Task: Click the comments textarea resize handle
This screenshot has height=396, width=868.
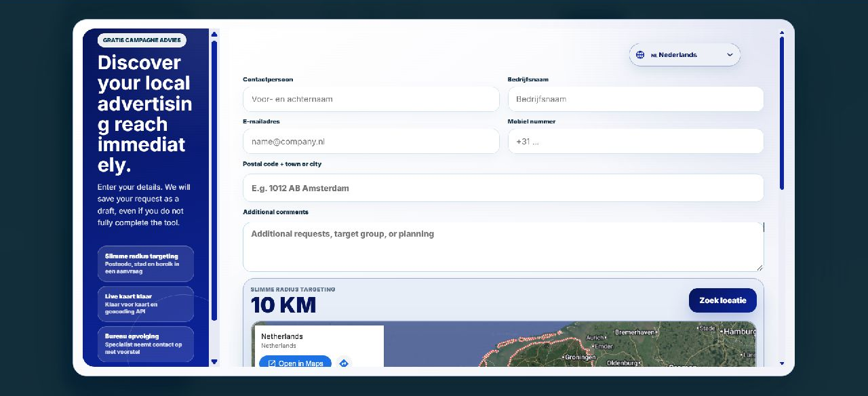Action: (x=759, y=267)
